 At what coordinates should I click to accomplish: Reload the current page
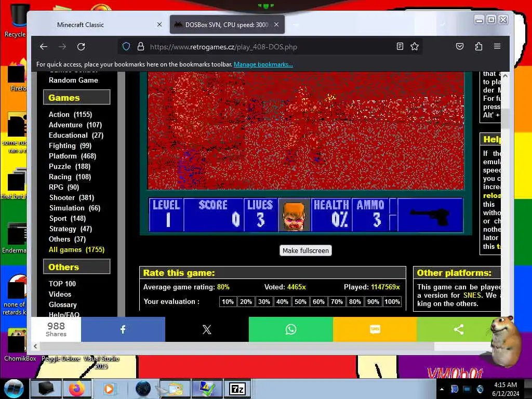click(x=81, y=46)
